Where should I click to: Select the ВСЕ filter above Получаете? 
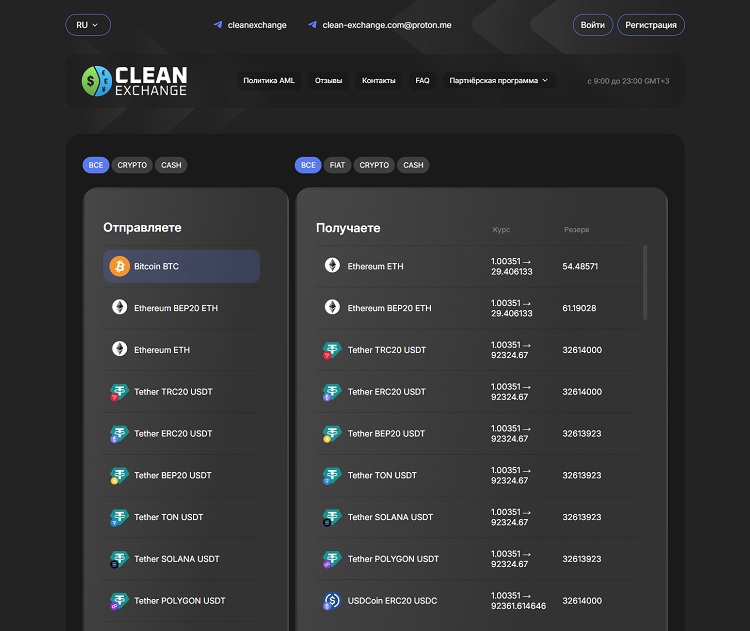pos(308,165)
